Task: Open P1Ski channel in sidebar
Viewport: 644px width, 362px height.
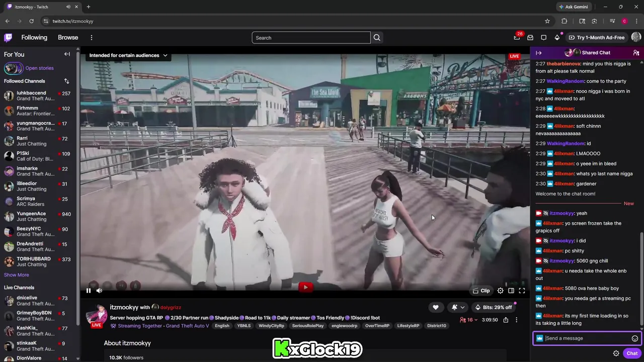Action: [38, 156]
